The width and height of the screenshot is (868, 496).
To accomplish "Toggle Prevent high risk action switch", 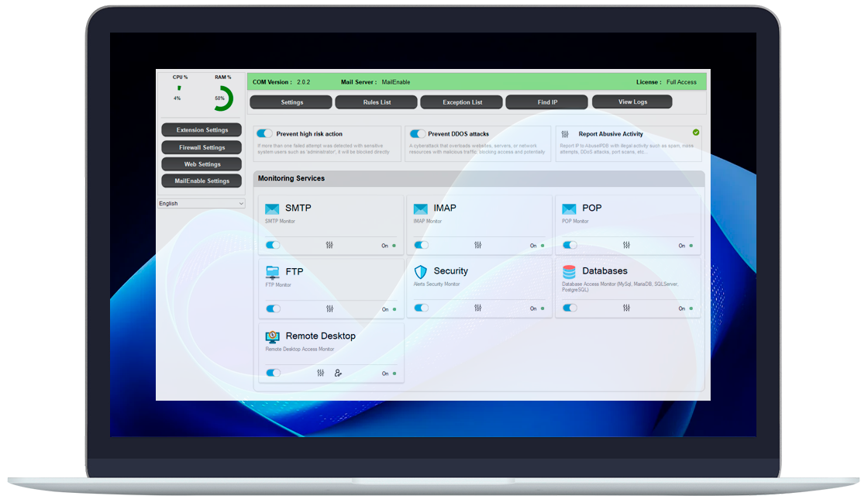I will pyautogui.click(x=264, y=133).
